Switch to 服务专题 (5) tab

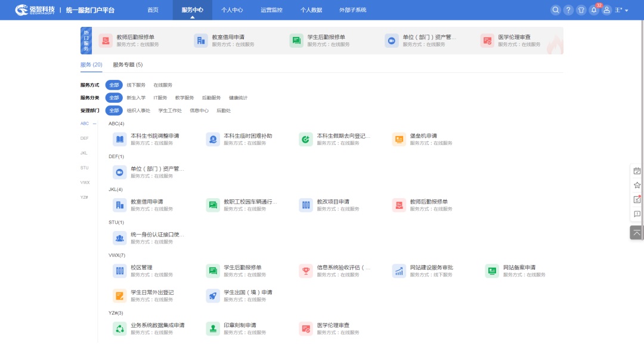click(128, 64)
